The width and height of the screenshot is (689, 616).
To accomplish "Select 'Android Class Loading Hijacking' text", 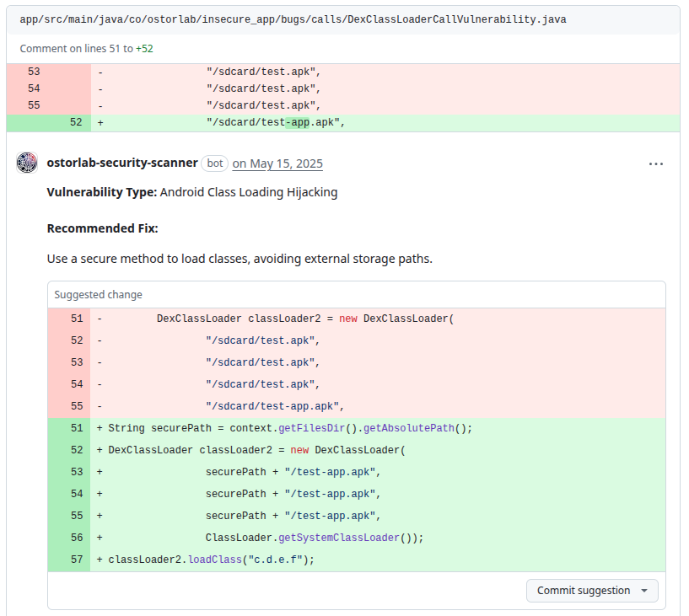I will 249,192.
